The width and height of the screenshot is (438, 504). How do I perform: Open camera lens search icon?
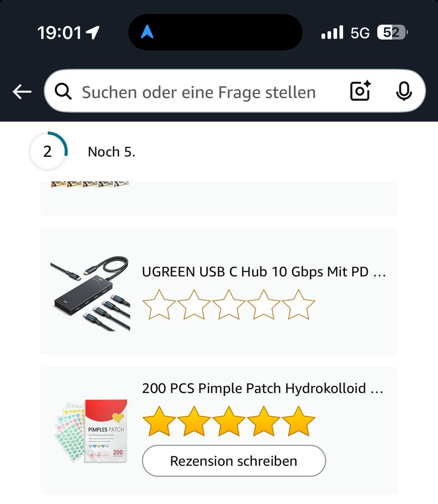pyautogui.click(x=360, y=91)
